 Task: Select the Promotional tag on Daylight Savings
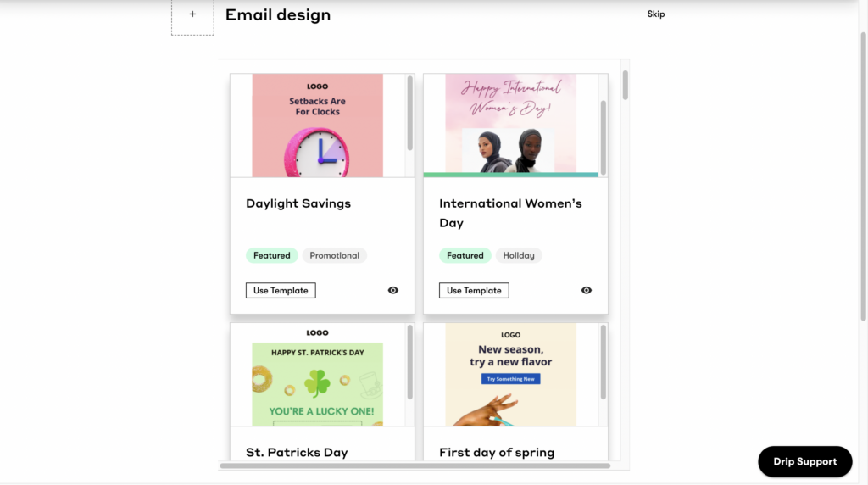pyautogui.click(x=334, y=255)
